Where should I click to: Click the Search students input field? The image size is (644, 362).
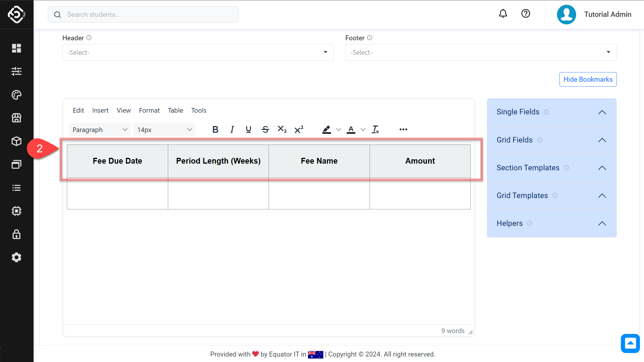click(x=143, y=14)
